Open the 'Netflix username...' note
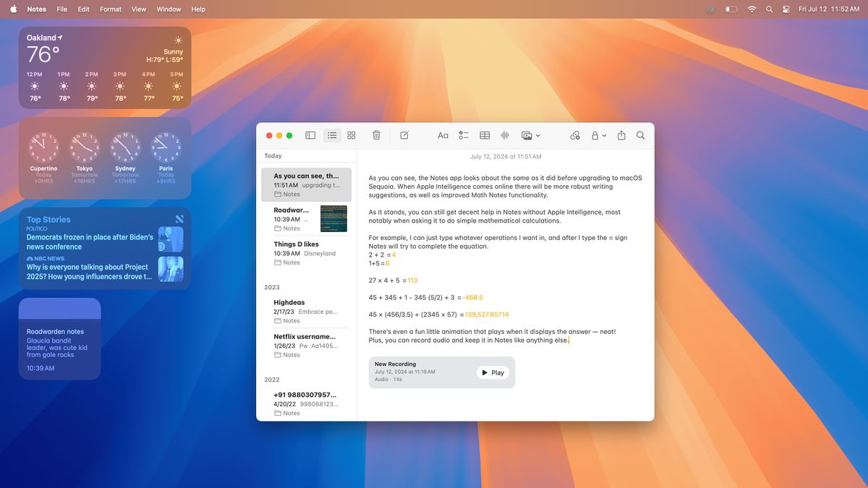 (x=307, y=346)
